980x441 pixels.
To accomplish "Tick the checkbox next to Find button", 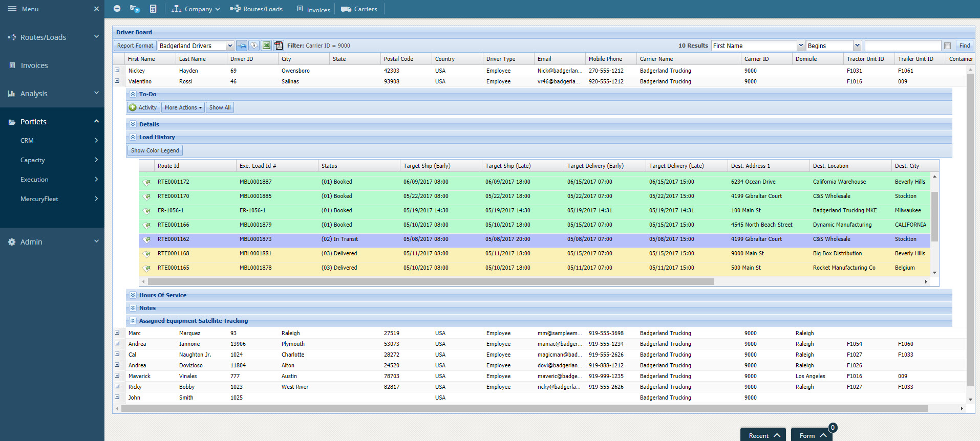I will coord(947,46).
